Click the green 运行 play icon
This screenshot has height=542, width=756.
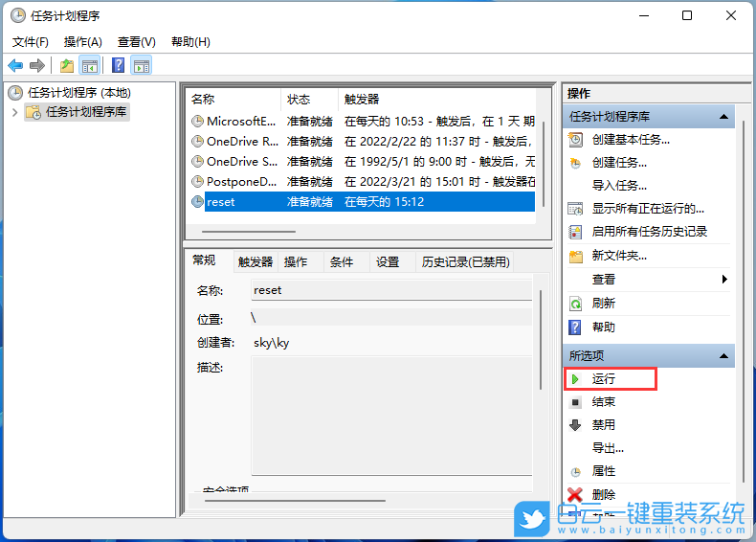[575, 379]
